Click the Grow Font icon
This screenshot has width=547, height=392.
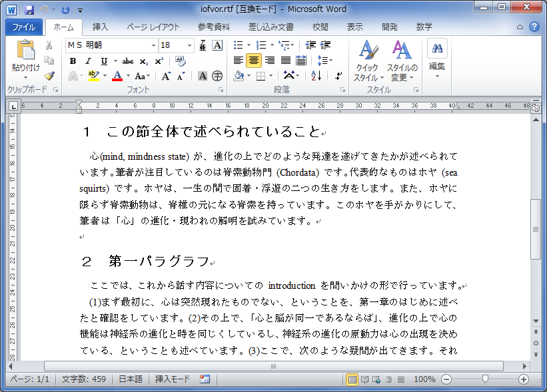167,76
